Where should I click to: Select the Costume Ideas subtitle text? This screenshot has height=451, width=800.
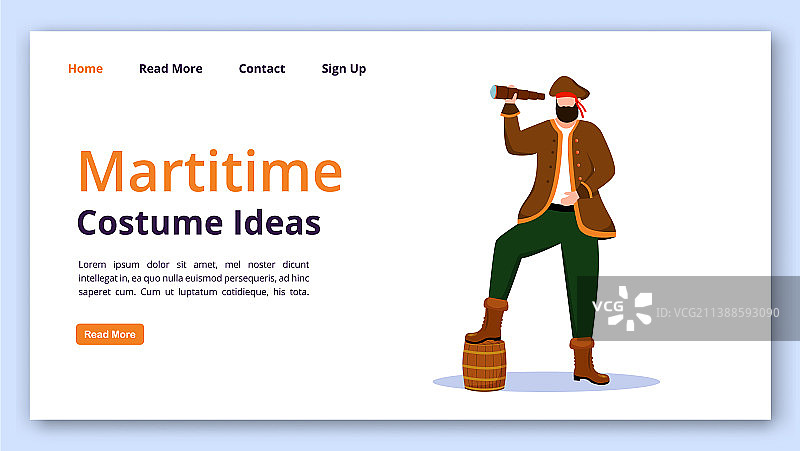tap(199, 222)
